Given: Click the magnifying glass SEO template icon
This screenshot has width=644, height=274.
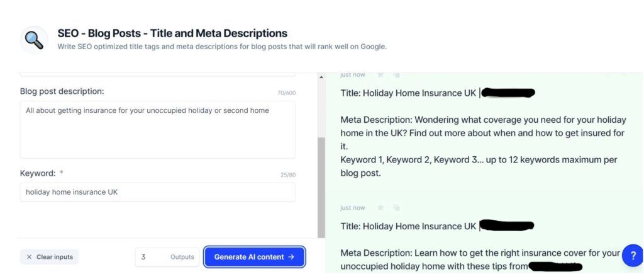Looking at the screenshot, I should 34,40.
